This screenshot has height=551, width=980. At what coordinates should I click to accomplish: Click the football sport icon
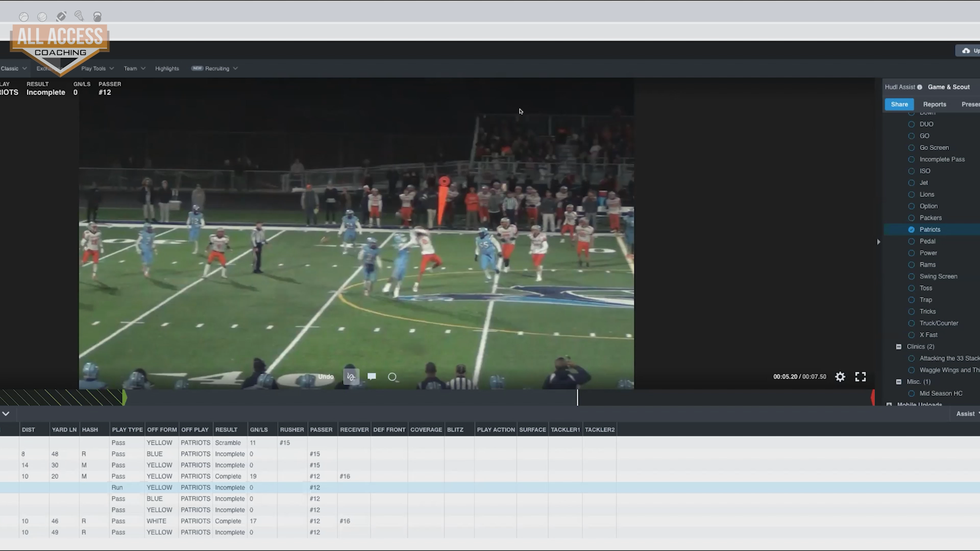point(61,17)
